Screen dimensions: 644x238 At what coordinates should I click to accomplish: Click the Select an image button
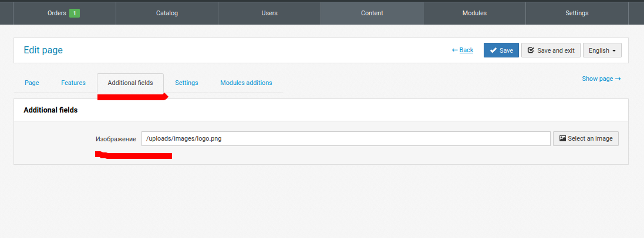pos(586,139)
